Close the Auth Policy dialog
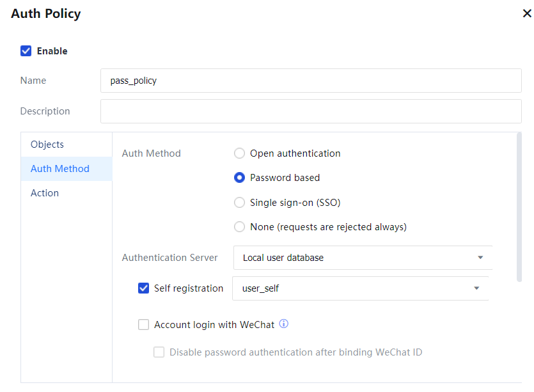This screenshot has width=534, height=392. tap(526, 13)
